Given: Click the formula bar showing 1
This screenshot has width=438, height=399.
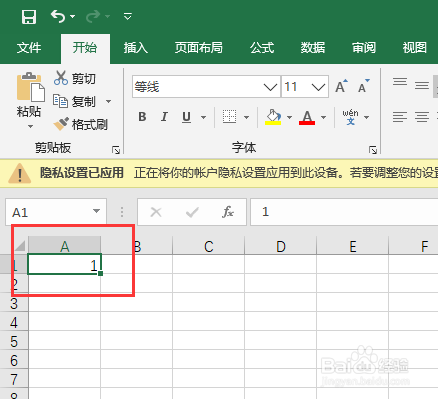Looking at the screenshot, I should 344,212.
